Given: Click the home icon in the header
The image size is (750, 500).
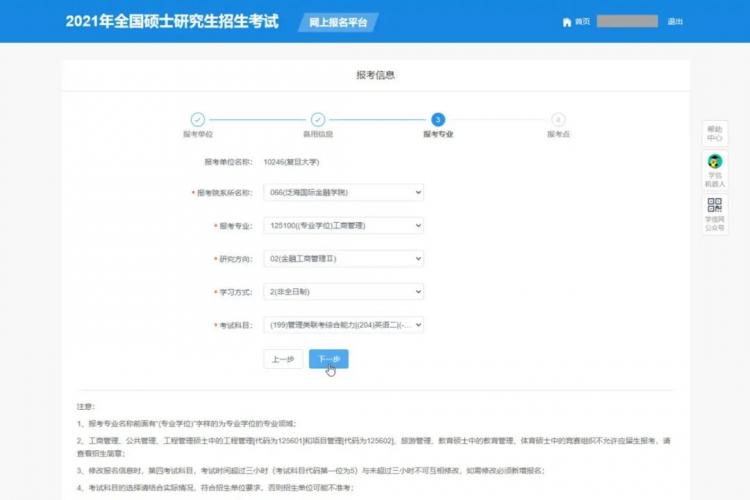Looking at the screenshot, I should (567, 22).
